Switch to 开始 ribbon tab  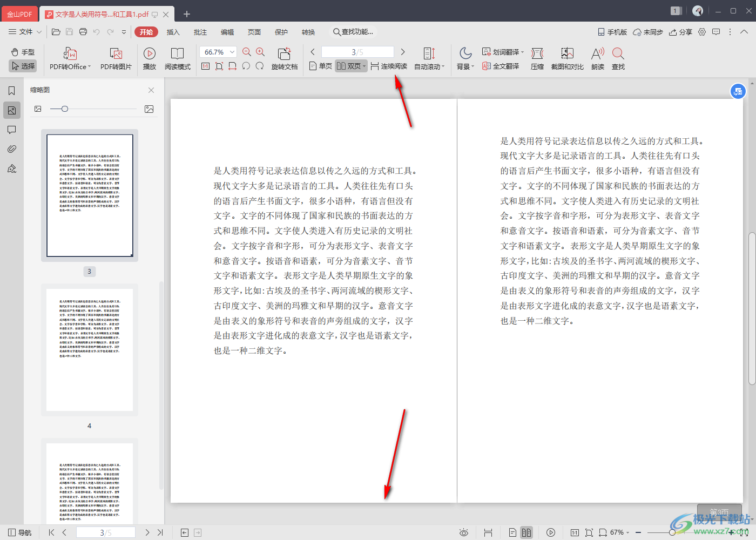pyautogui.click(x=146, y=32)
